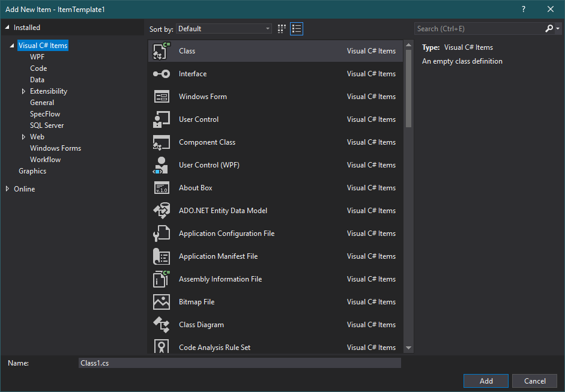
Task: Expand the Web tree node
Action: click(x=23, y=137)
